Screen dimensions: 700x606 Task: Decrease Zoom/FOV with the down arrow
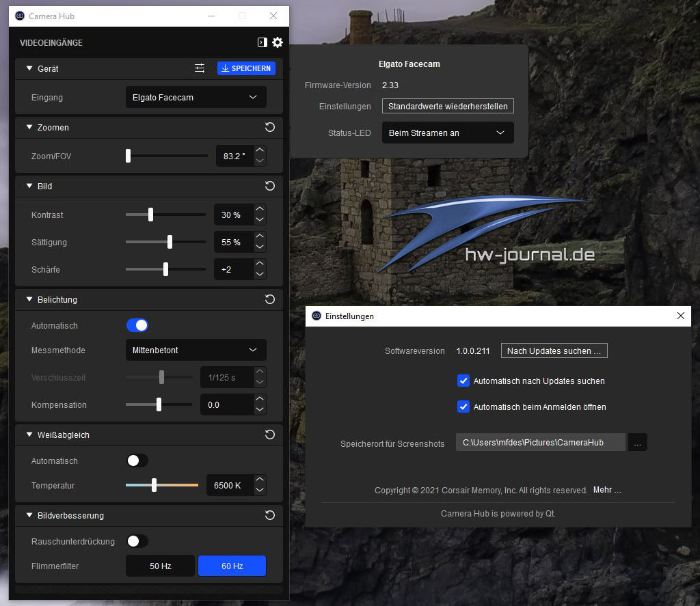[x=260, y=161]
